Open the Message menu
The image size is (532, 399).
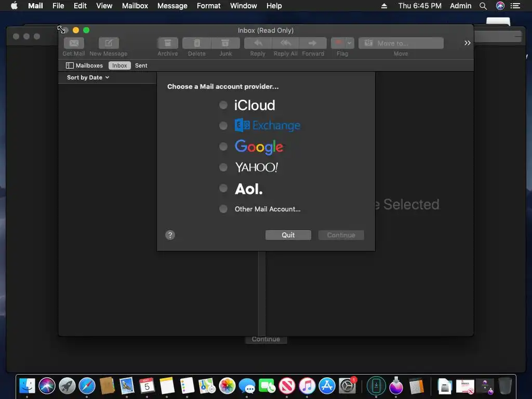pos(172,6)
